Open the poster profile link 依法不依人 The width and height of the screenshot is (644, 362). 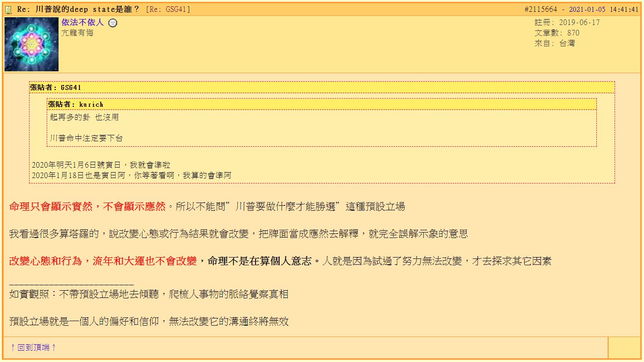pyautogui.click(x=82, y=23)
